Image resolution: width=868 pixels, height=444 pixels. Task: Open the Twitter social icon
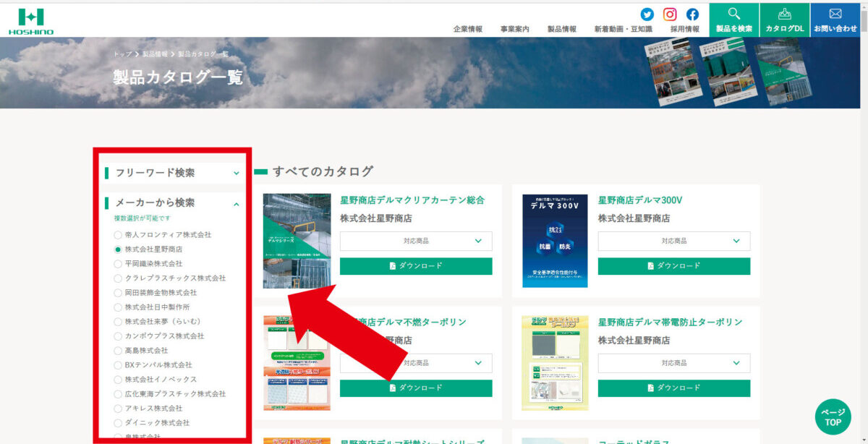647,14
